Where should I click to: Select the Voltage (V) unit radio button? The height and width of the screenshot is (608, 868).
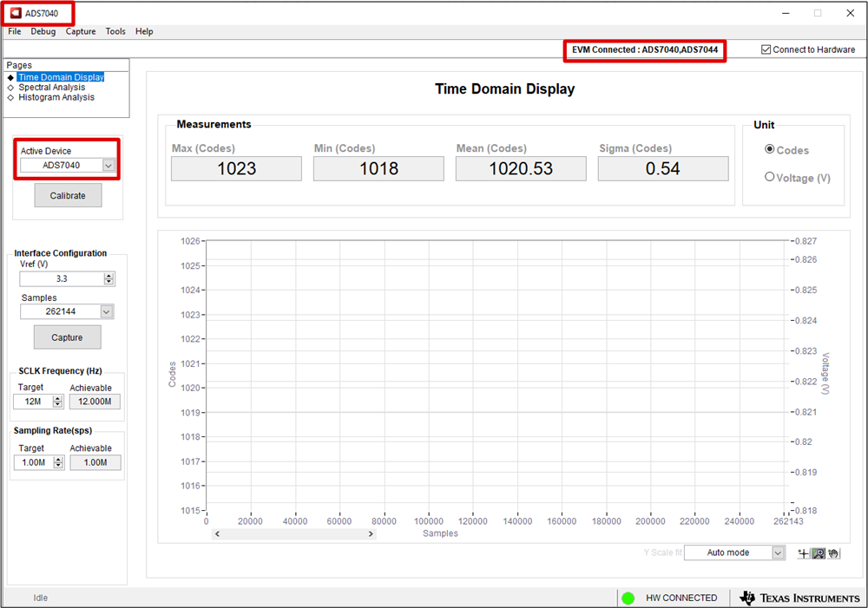point(769,177)
